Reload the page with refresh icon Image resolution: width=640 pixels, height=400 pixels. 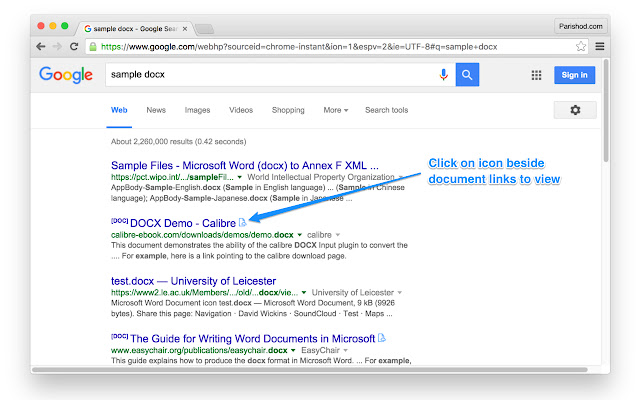click(74, 47)
